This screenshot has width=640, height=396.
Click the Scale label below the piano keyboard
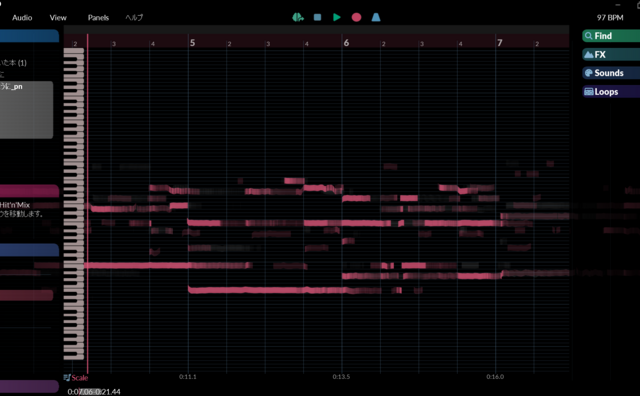80,378
